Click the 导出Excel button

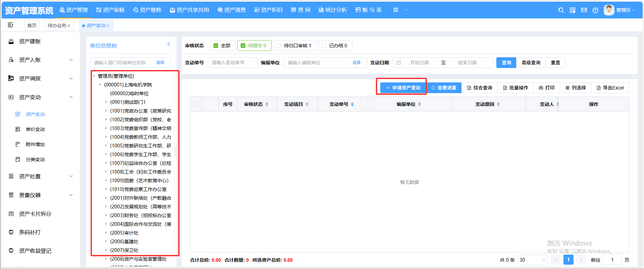click(610, 88)
